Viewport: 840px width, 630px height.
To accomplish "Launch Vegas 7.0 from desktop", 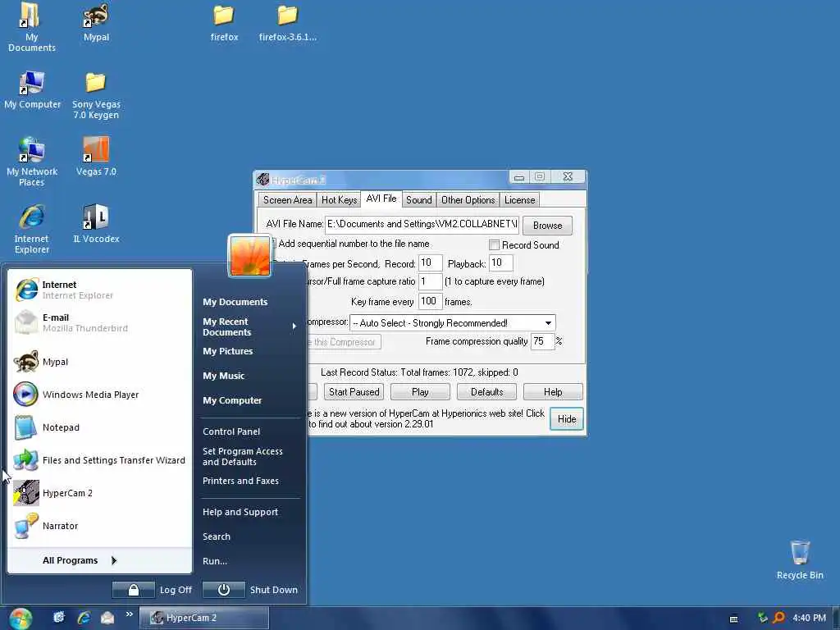I will pyautogui.click(x=96, y=157).
